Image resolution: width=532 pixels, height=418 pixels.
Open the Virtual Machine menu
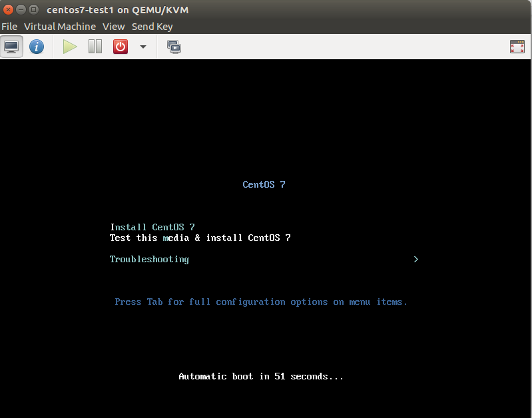click(60, 27)
